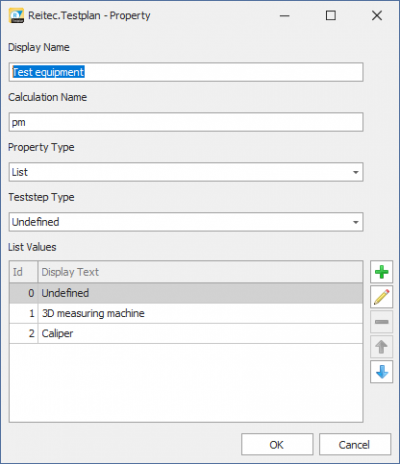Remove list value using the minus icon
The height and width of the screenshot is (464, 400).
pos(381,322)
